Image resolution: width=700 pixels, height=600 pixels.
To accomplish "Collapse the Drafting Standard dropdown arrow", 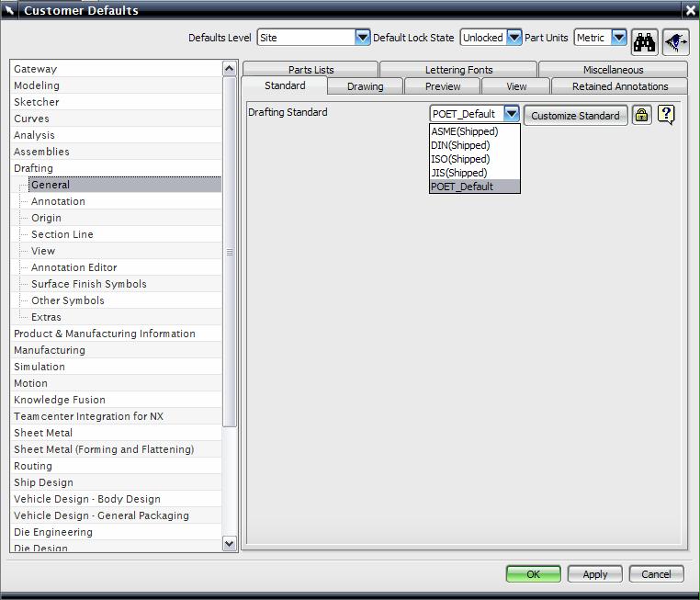I will click(x=512, y=113).
